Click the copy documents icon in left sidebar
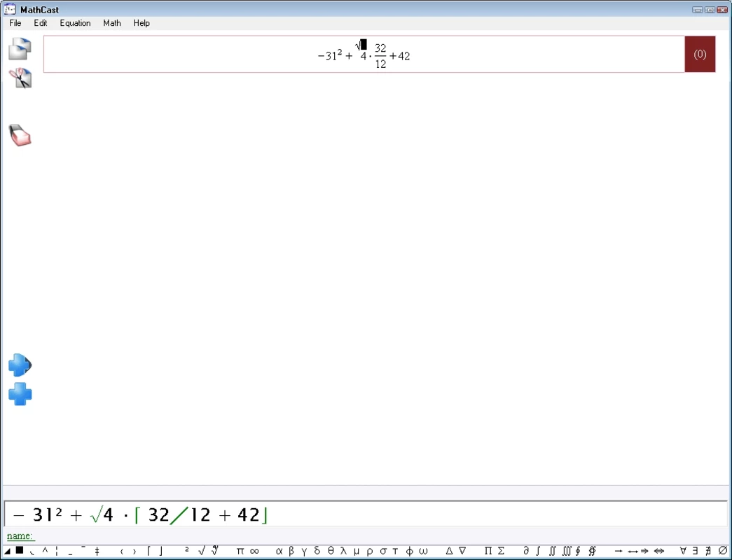This screenshot has height=560, width=732. [20, 49]
